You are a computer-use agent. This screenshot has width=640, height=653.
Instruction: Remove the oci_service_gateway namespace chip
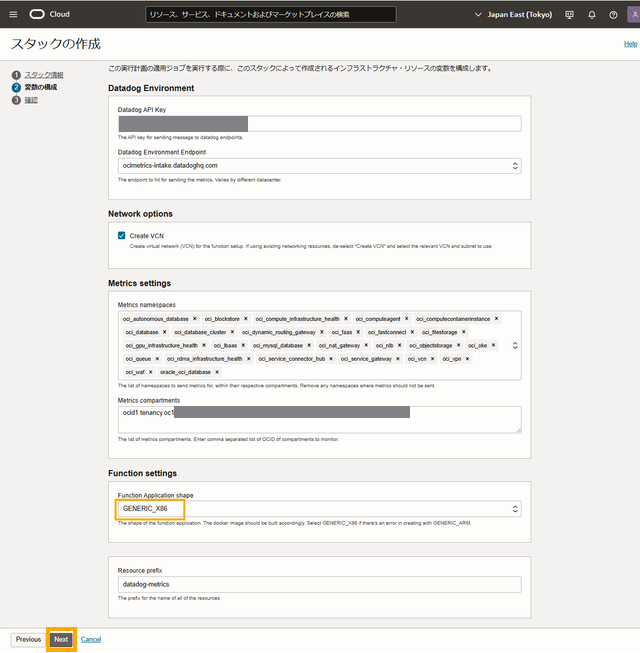(398, 359)
